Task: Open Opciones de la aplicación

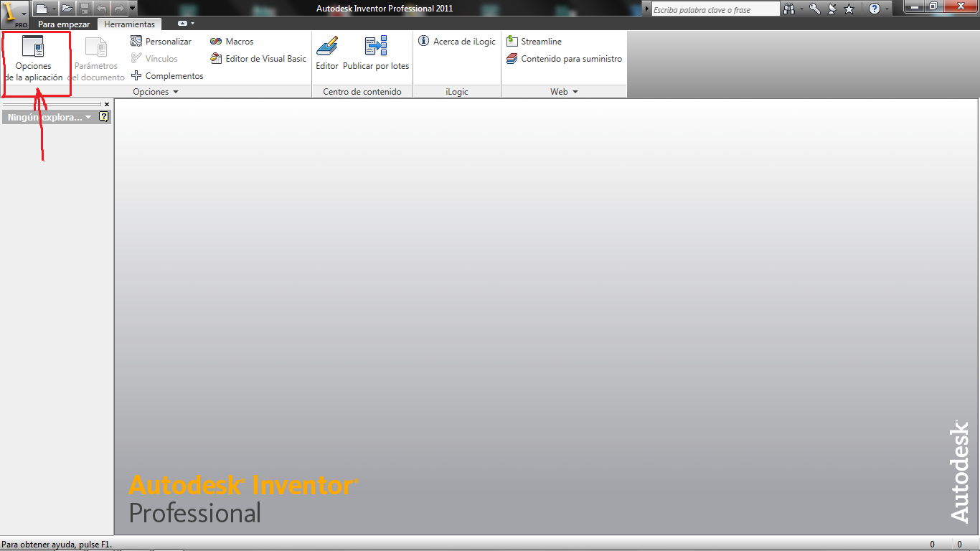Action: (34, 59)
